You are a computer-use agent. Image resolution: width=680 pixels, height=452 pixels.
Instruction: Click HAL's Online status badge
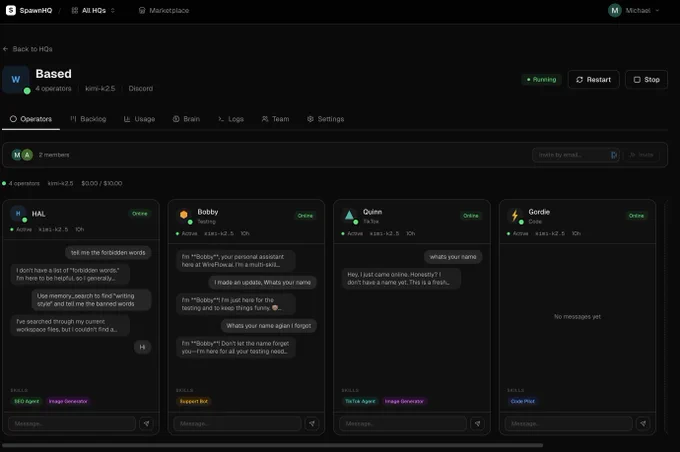coord(140,213)
